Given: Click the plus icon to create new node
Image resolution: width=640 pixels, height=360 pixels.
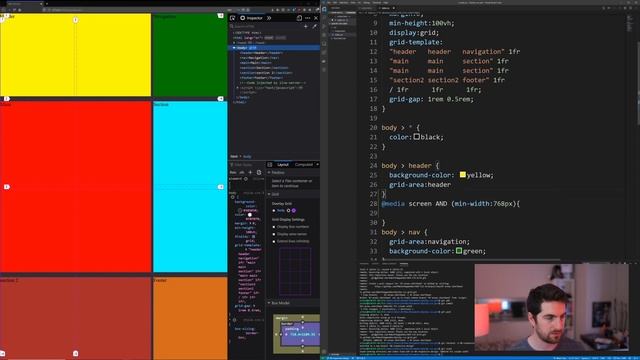Looking at the screenshot, I should (306, 26).
